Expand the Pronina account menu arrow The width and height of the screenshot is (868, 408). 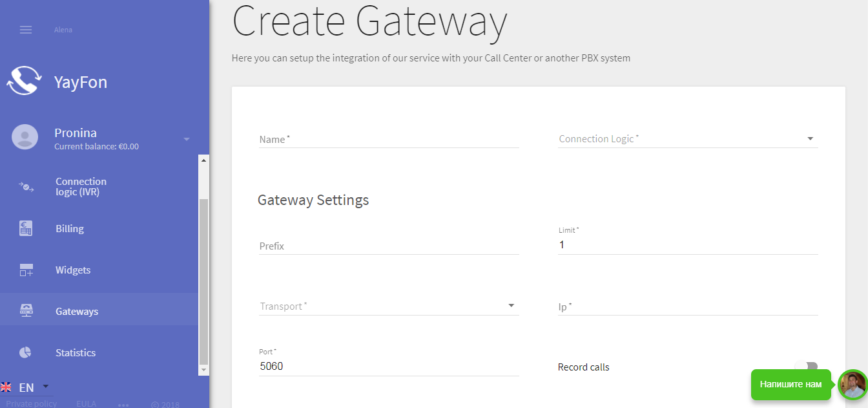187,139
